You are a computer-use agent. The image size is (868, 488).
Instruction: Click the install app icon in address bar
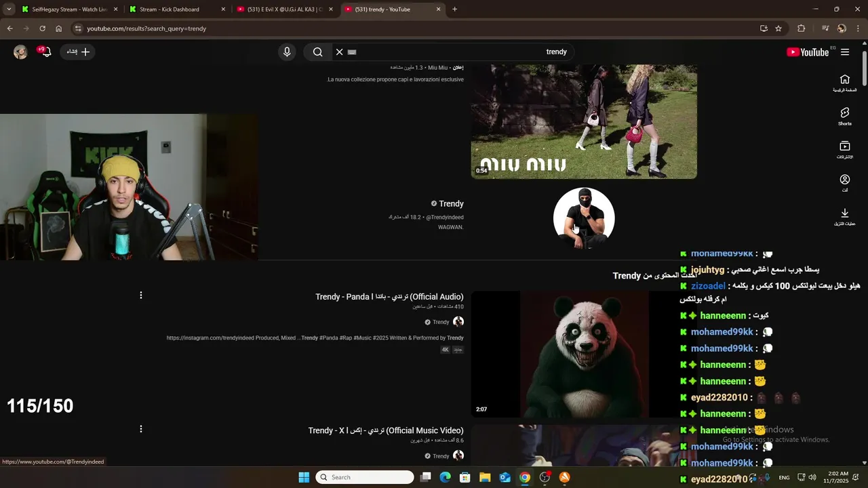tap(764, 28)
